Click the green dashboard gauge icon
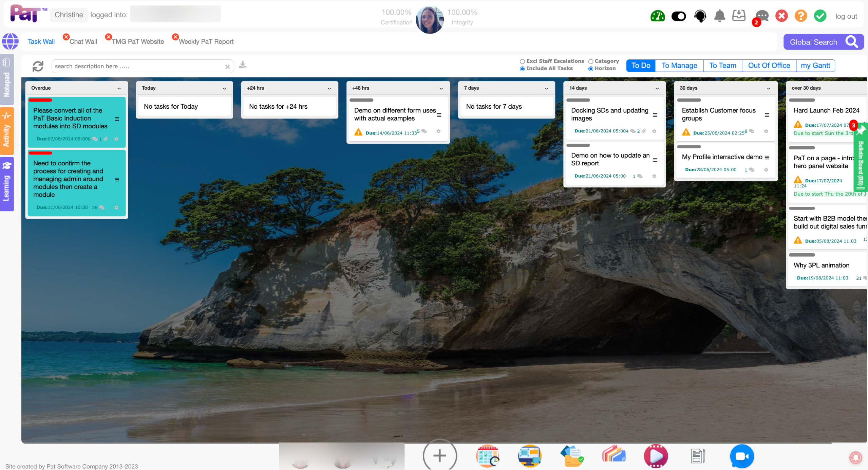 point(657,16)
